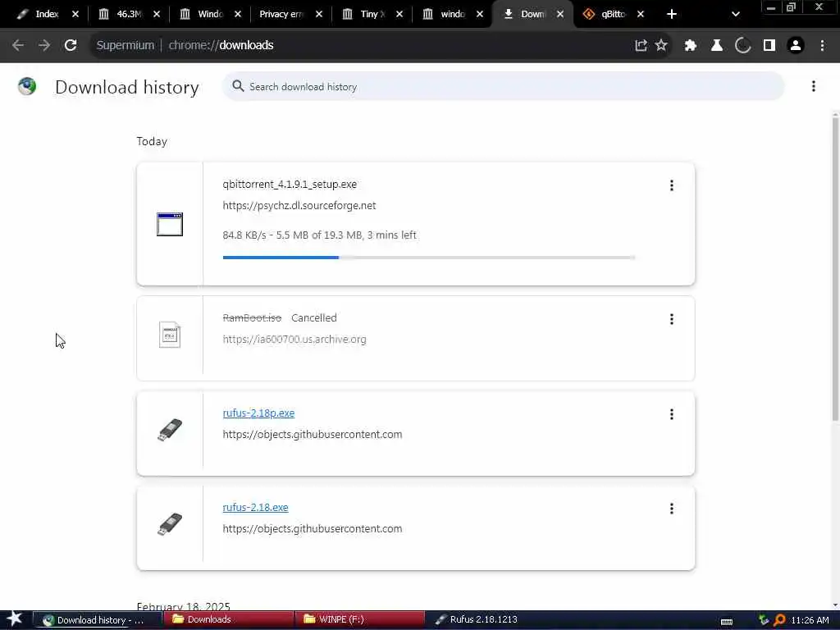840x630 pixels.
Task: Click the keyboard tray icon
Action: point(727,621)
